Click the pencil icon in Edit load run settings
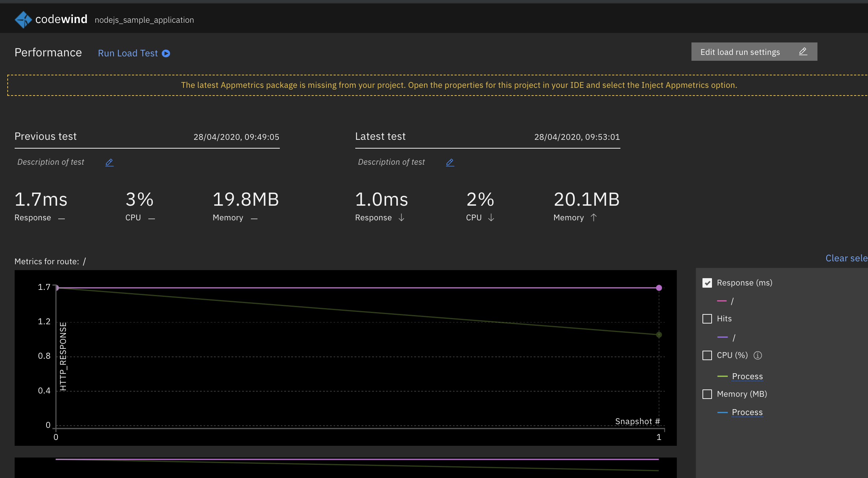 803,52
